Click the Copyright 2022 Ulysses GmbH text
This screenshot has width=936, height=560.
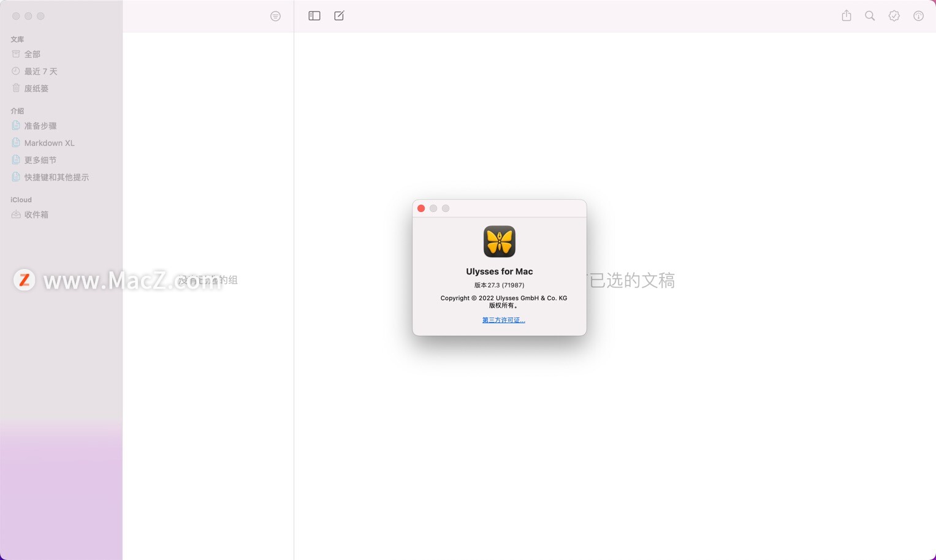click(x=504, y=298)
